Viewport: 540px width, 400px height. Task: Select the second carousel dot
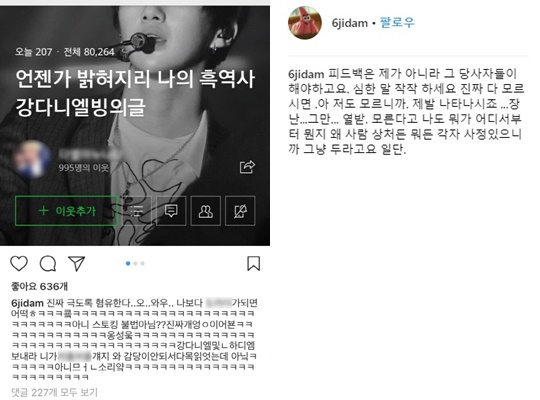(x=135, y=264)
